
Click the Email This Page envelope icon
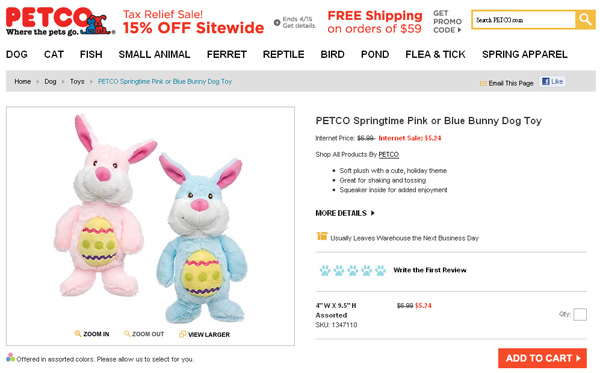[x=483, y=83]
